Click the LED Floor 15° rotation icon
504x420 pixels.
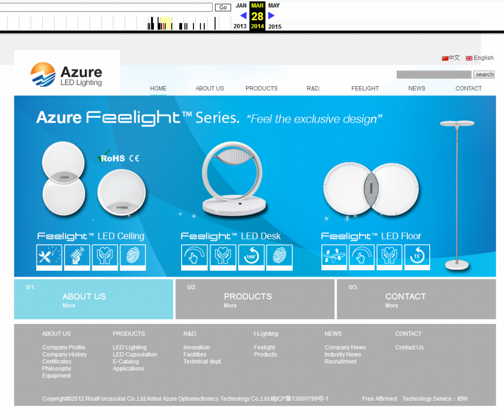tap(417, 258)
